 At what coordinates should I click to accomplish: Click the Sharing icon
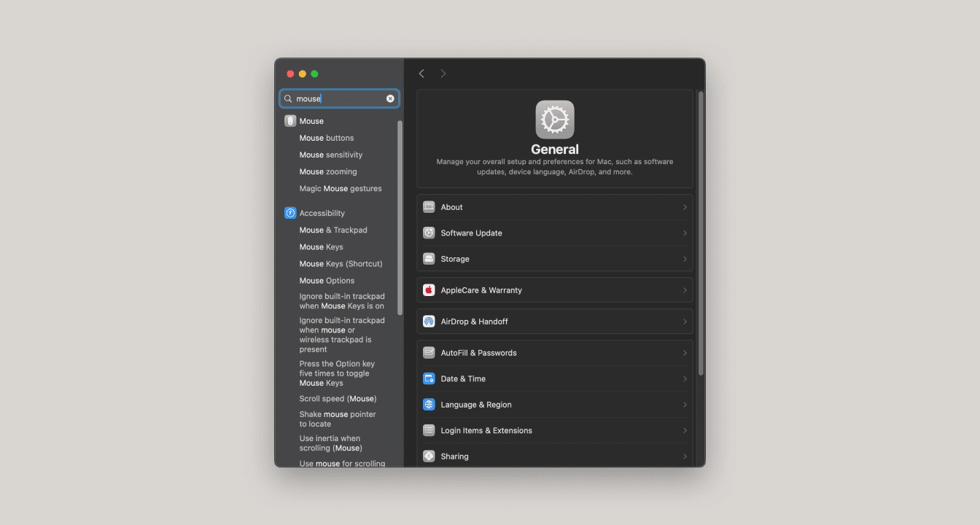(429, 456)
